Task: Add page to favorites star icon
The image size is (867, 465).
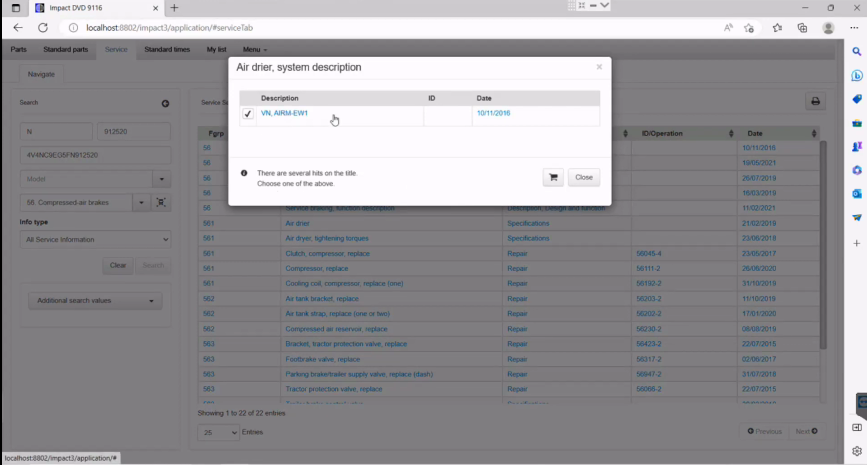Action: 749,27
